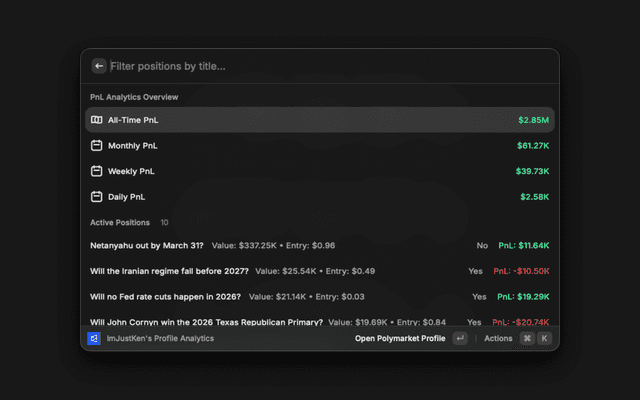
Task: Select the Weekly PnL row
Action: coord(319,171)
